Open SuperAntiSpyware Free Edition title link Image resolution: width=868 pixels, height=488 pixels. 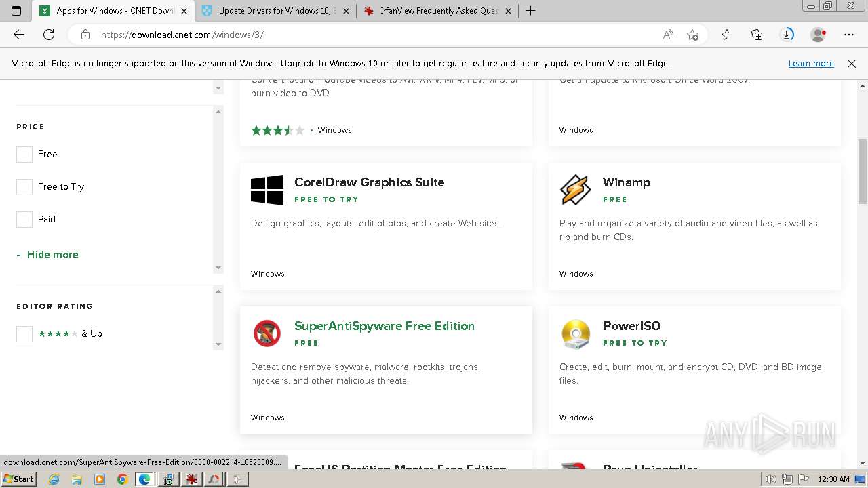pos(384,326)
